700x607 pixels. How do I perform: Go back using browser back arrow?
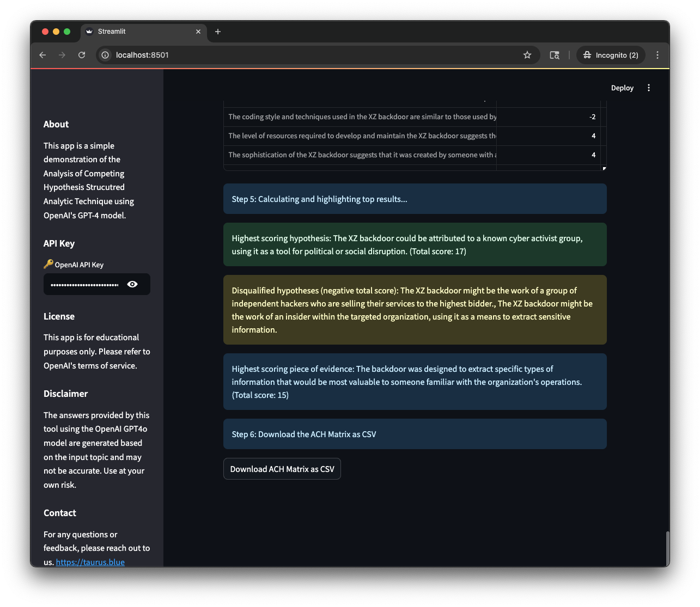pyautogui.click(x=42, y=55)
